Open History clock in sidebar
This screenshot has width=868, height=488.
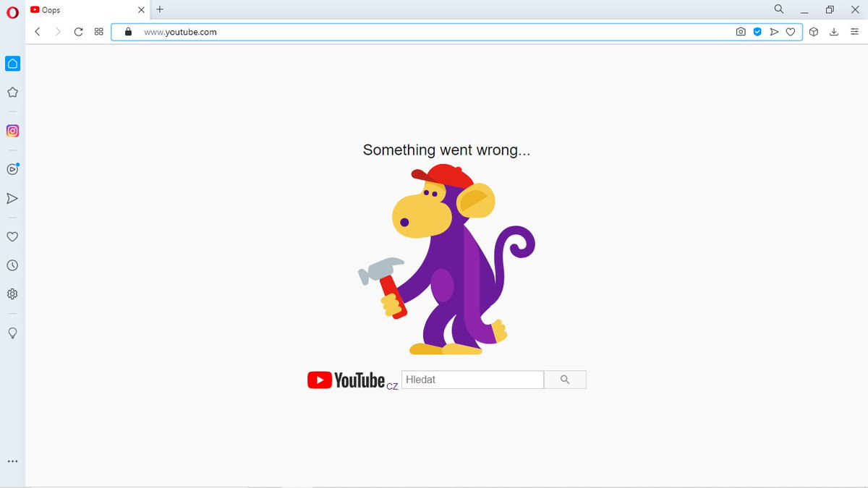point(12,265)
